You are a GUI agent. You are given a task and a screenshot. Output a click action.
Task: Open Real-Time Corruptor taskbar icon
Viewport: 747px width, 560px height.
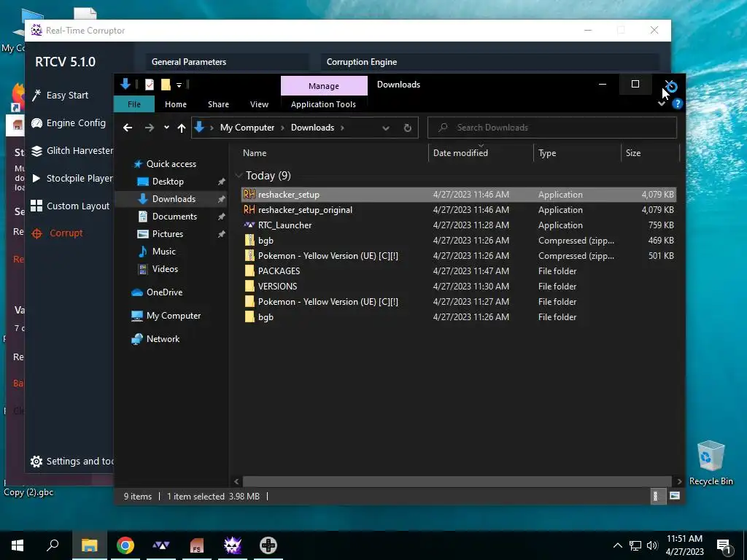click(x=233, y=545)
